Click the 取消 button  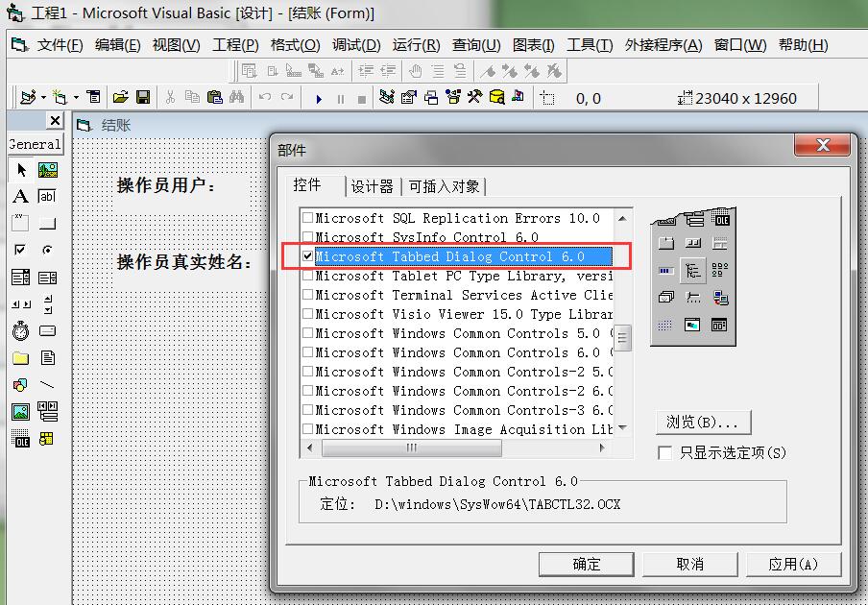coord(689,564)
